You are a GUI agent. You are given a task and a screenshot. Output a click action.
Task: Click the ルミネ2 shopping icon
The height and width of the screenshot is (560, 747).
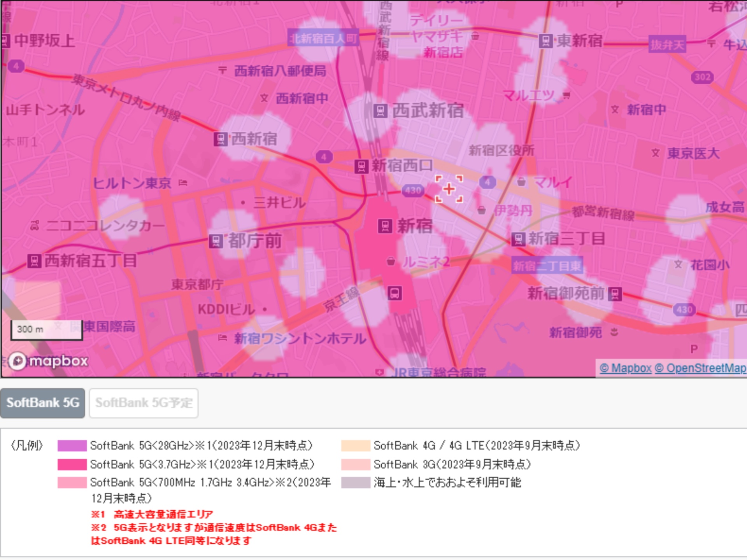pos(391,261)
